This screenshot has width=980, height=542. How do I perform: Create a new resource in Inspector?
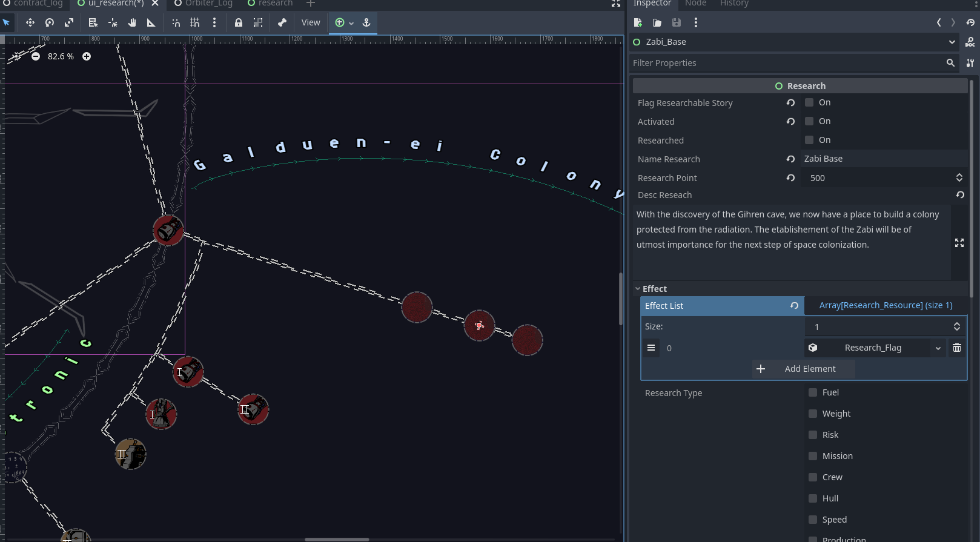(638, 22)
